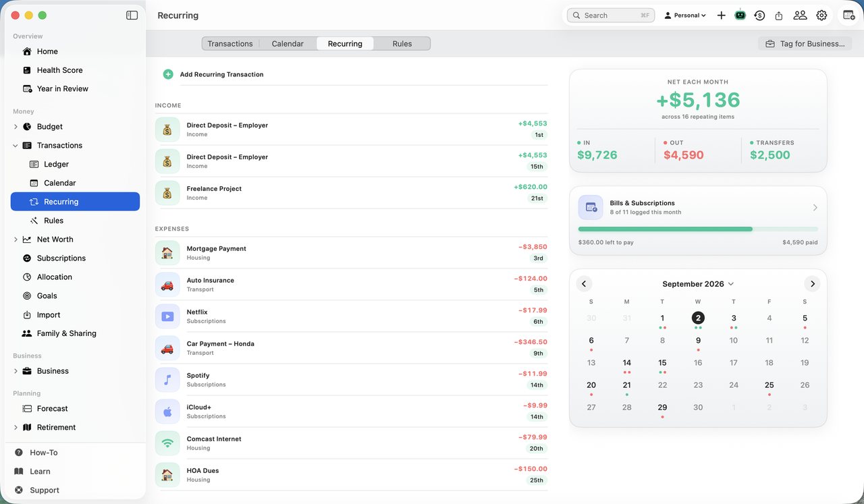864x504 pixels.
Task: Switch to the Calendar tab
Action: coord(288,43)
